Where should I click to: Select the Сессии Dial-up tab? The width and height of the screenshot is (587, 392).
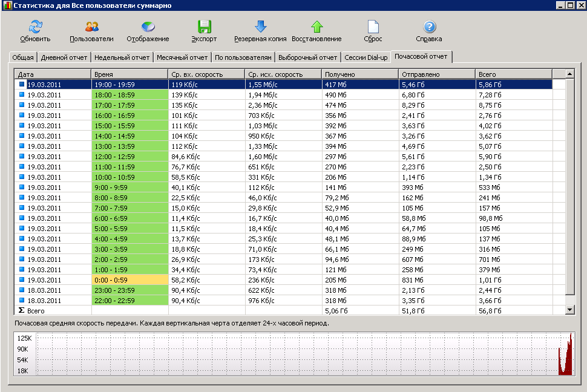click(366, 58)
